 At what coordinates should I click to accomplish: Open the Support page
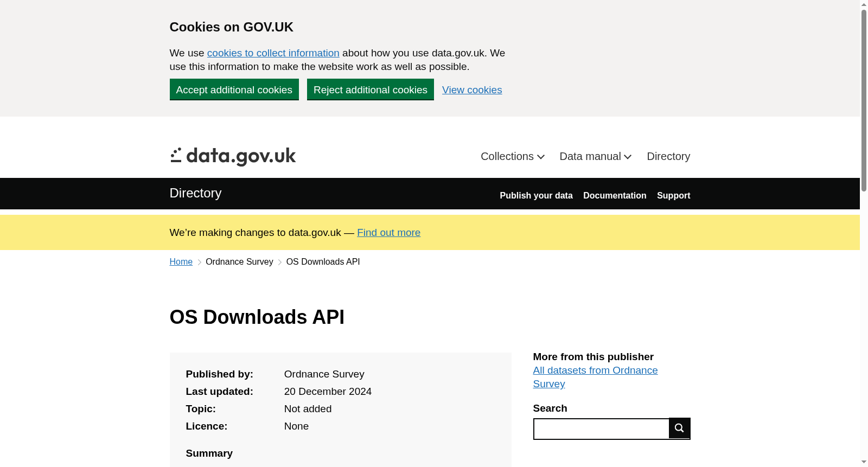tap(673, 195)
